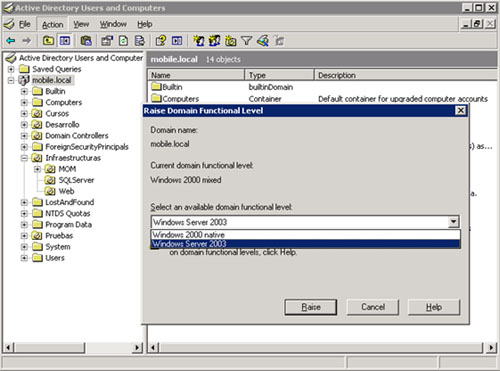500x371 pixels.
Task: Click the greyed Add to group icon
Action: tap(279, 41)
